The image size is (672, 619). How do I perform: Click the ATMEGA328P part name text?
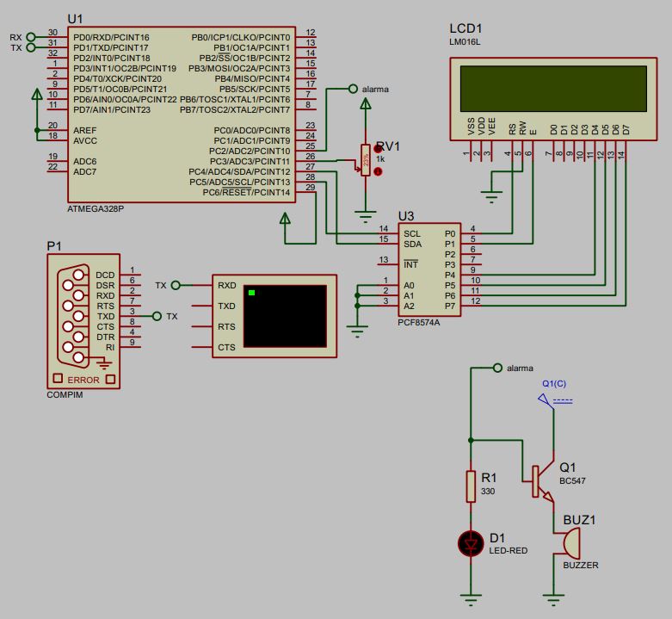point(96,209)
